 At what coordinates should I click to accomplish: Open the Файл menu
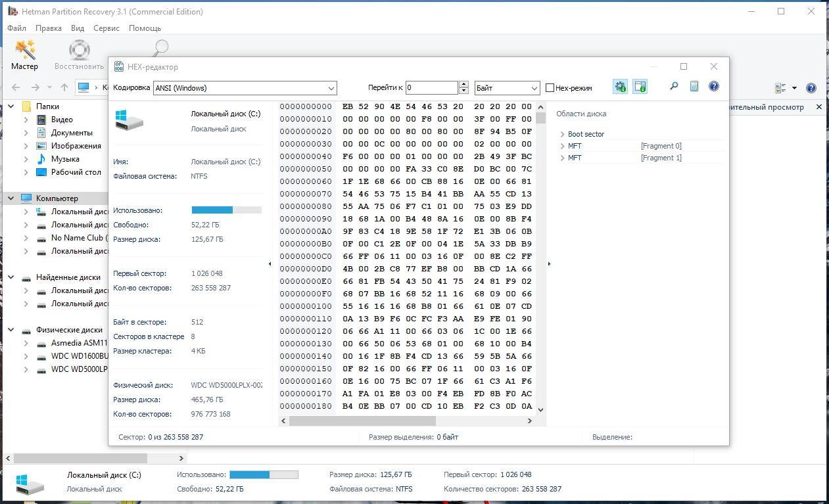pyautogui.click(x=17, y=28)
